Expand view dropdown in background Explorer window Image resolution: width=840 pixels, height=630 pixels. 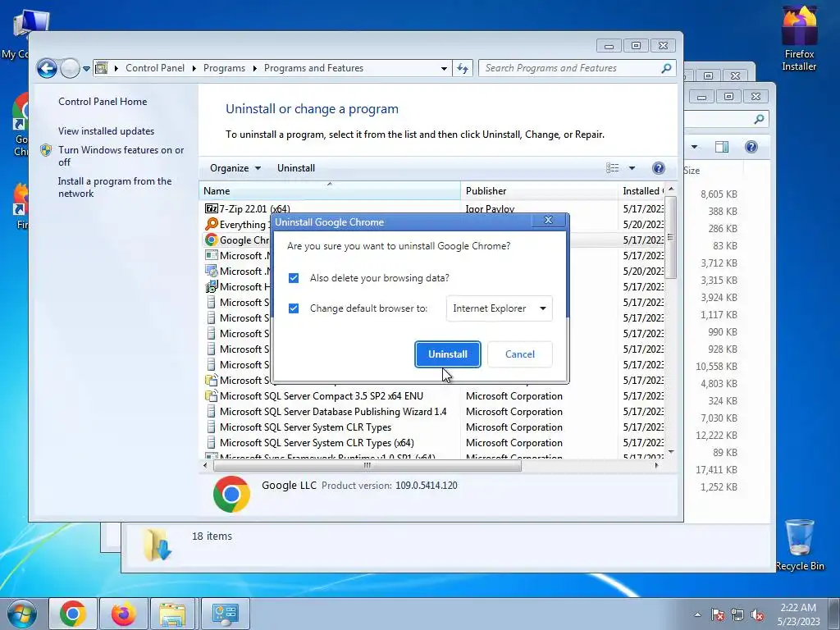(x=694, y=147)
